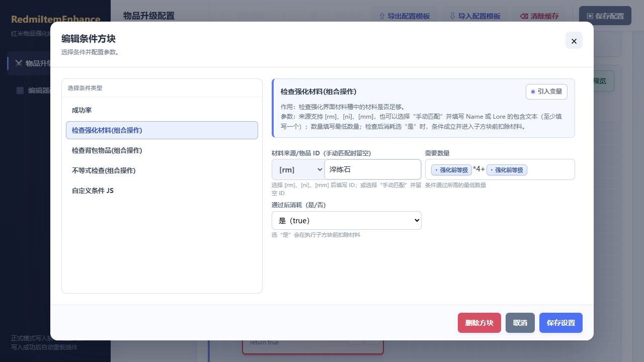This screenshot has width=644, height=362.
Task: Pick the 不等式检查(组合操作) condition type
Action: click(162, 170)
